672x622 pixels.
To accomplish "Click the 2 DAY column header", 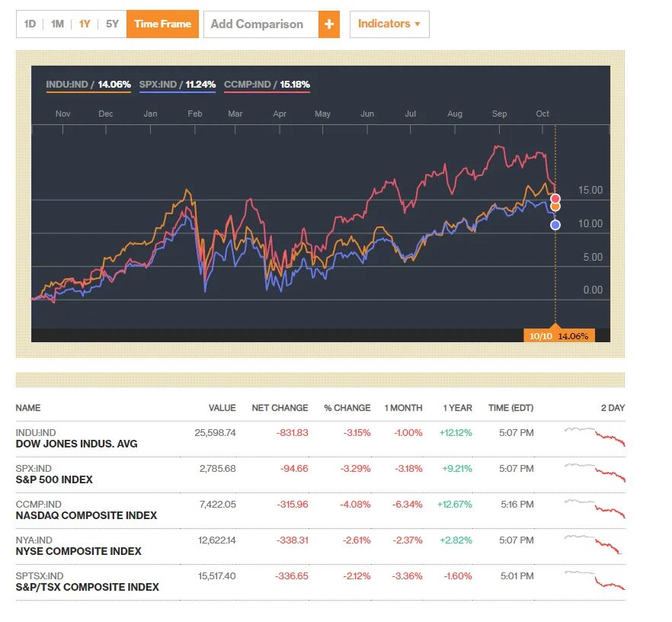I will coord(613,408).
